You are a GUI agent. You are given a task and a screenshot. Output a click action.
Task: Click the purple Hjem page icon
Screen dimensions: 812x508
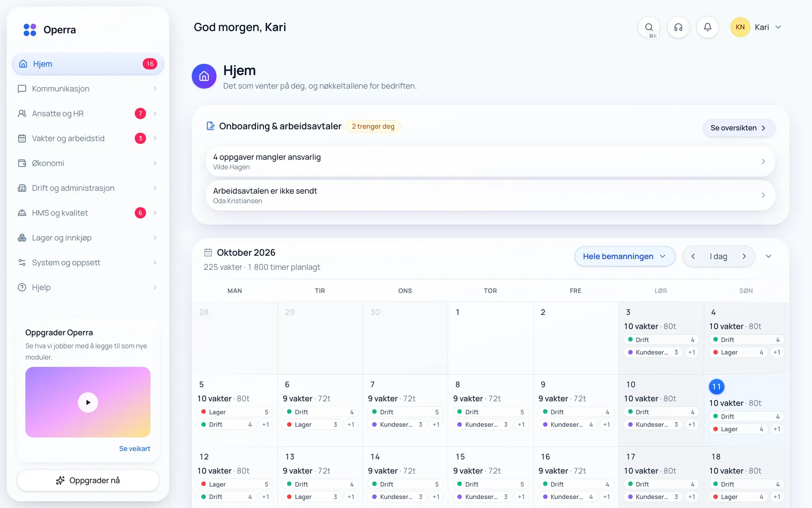click(204, 76)
